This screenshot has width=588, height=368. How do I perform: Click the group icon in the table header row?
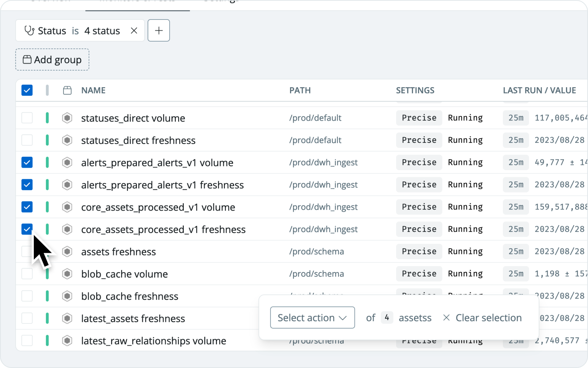click(x=68, y=90)
